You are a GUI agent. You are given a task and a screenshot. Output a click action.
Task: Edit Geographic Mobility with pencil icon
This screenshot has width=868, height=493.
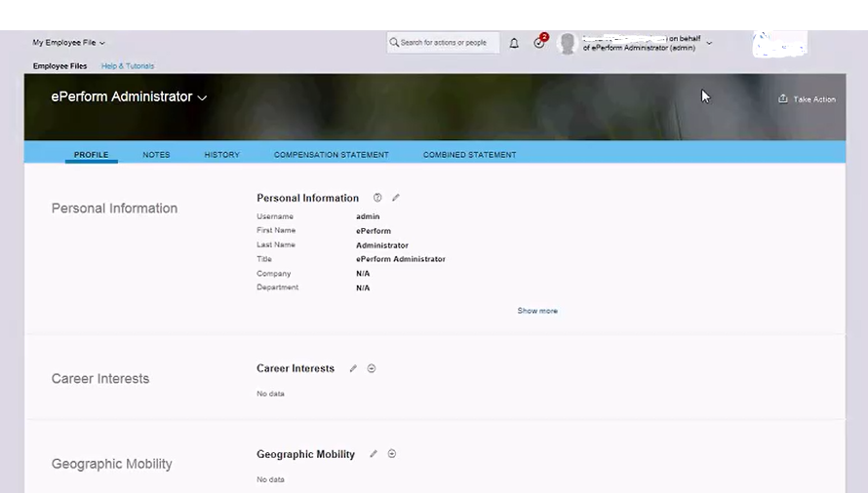(x=374, y=454)
